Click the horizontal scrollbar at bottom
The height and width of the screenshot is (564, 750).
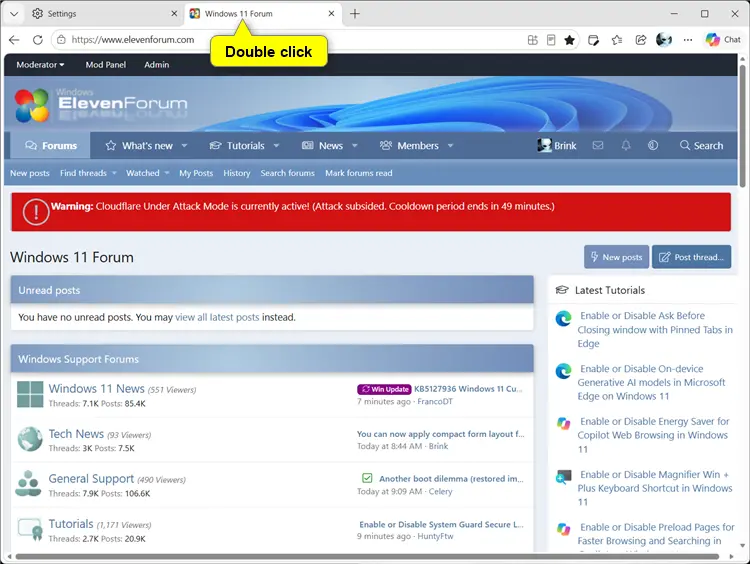click(x=367, y=556)
